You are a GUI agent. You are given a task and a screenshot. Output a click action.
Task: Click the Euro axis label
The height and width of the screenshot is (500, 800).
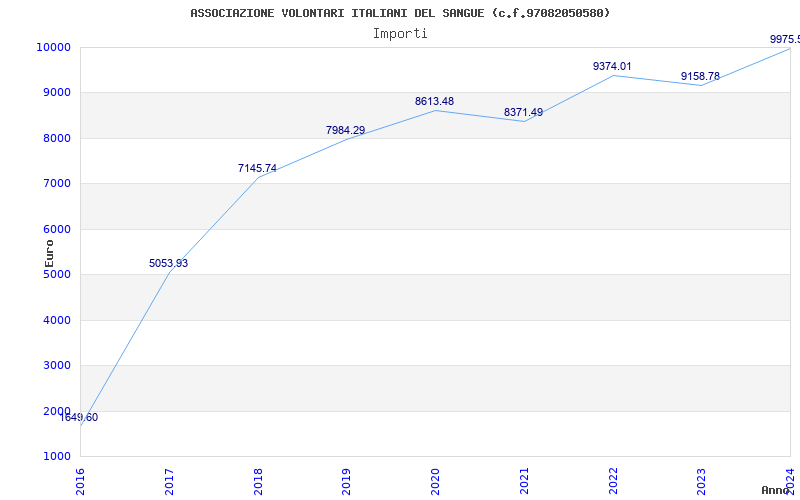(49, 253)
